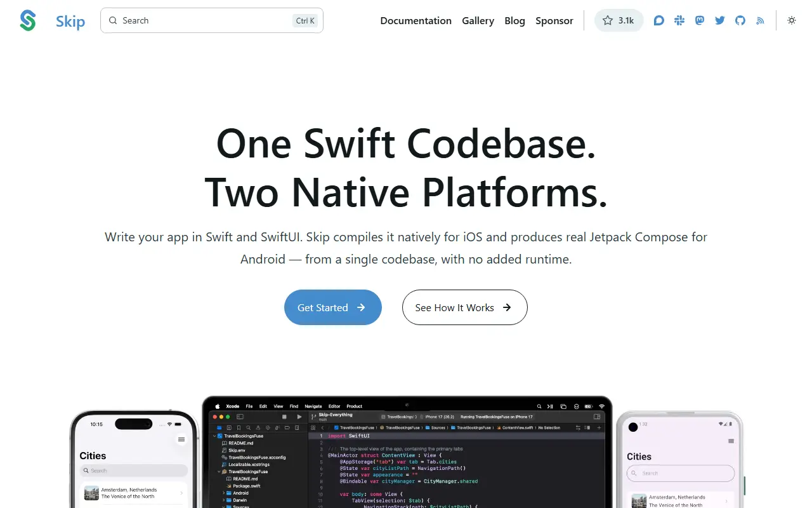
Task: Open the Mastodon icon link
Action: pos(700,20)
